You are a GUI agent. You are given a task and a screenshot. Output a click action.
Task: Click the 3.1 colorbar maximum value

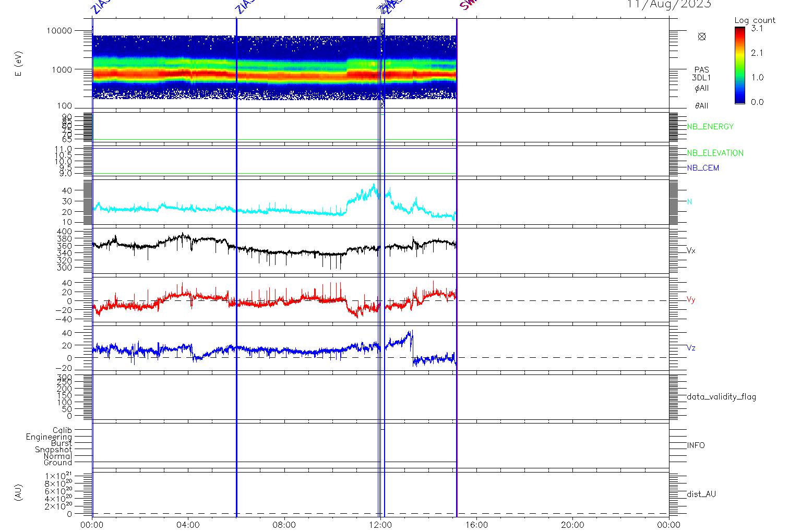(757, 29)
